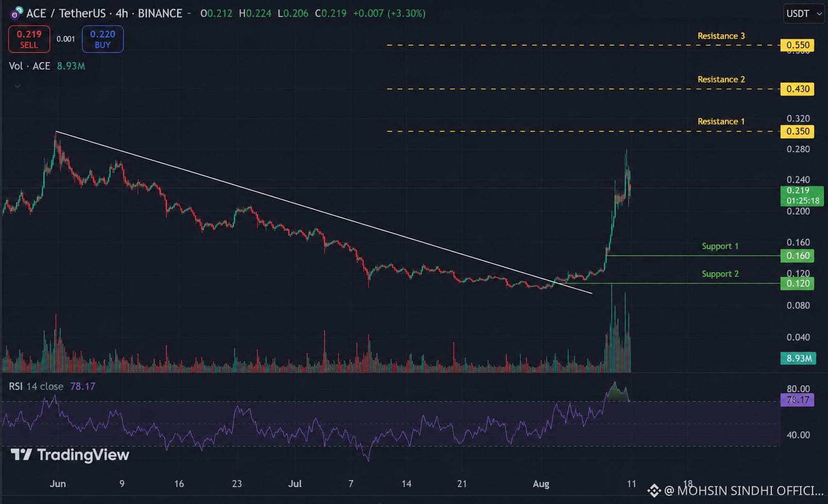This screenshot has width=828, height=504.
Task: Select the Support 1 label
Action: pyautogui.click(x=720, y=246)
